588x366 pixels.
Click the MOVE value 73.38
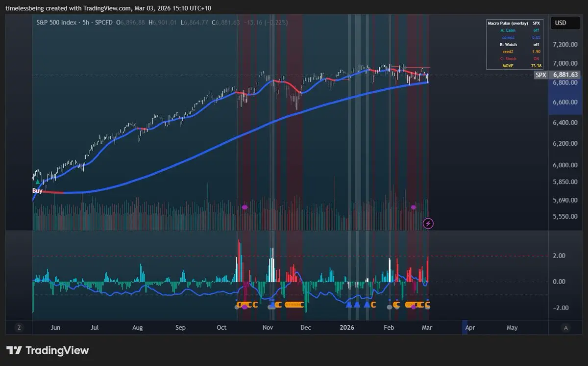coord(536,66)
